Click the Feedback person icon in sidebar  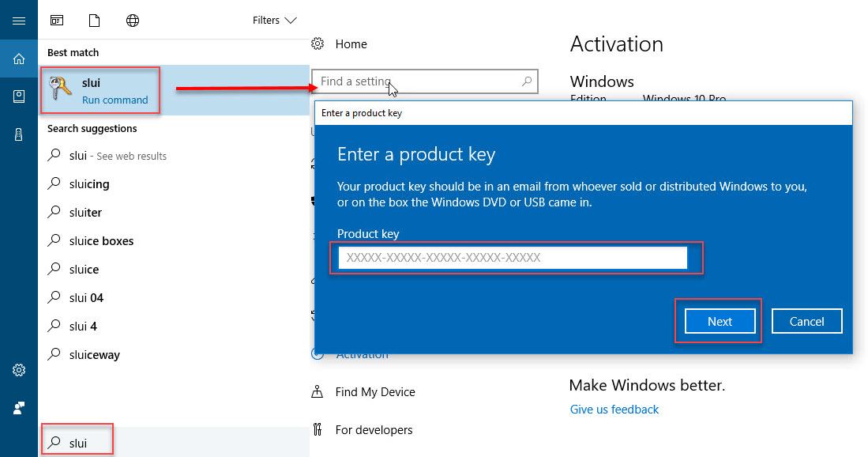19,408
